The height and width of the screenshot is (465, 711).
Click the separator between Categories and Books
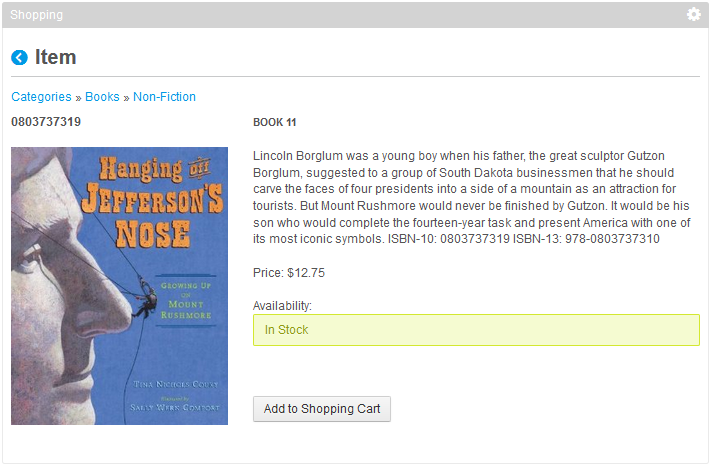tap(78, 98)
